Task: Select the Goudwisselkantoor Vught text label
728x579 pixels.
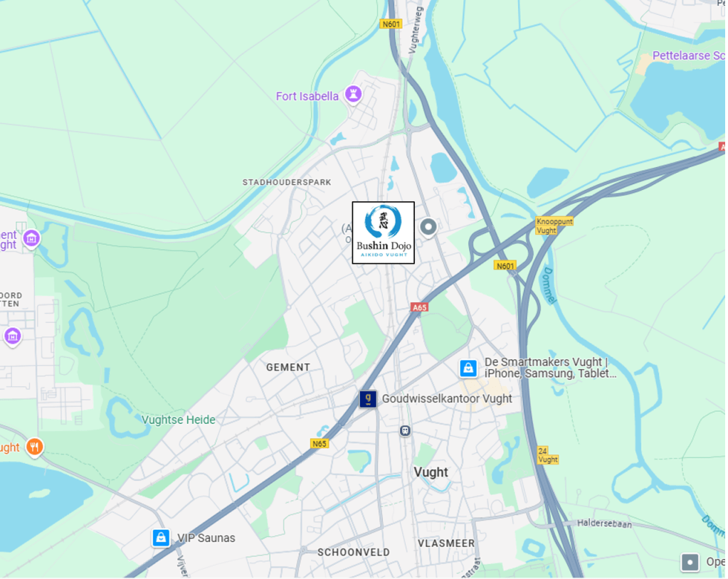Action: (x=447, y=398)
